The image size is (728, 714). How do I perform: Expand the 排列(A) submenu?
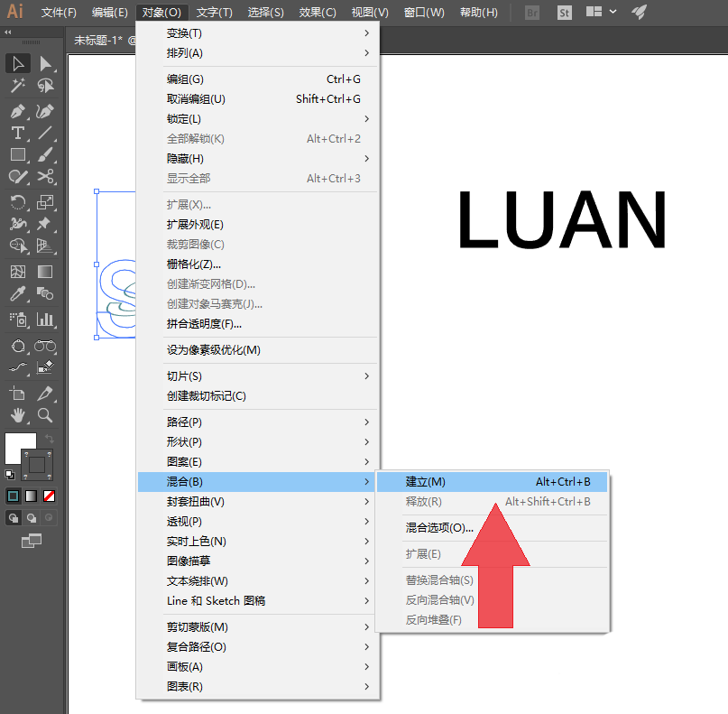[259, 53]
